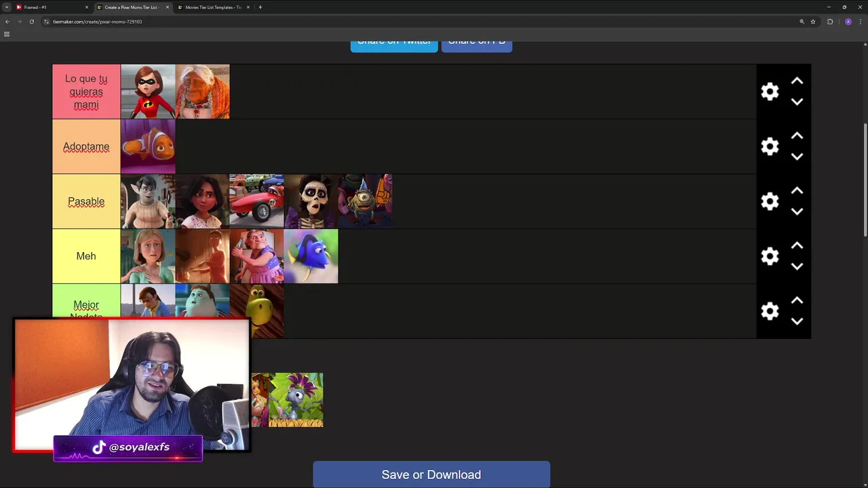Move 'Lo que tu quieras mami' tier down

tap(797, 102)
